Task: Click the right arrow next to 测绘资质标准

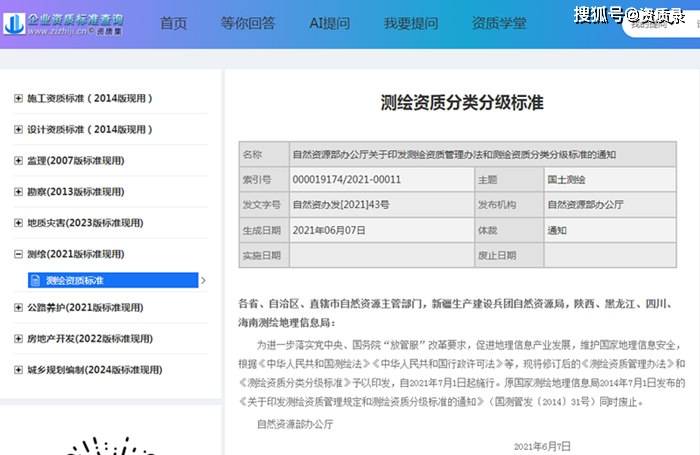Action: [204, 281]
